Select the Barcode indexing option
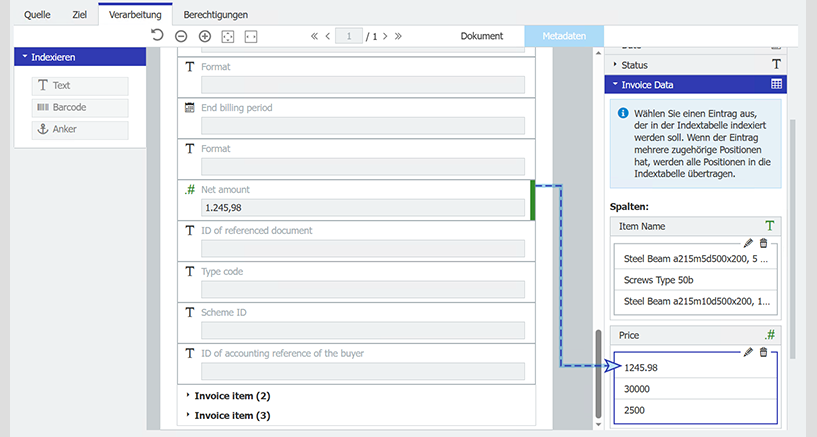The width and height of the screenshot is (817, 437). (80, 108)
